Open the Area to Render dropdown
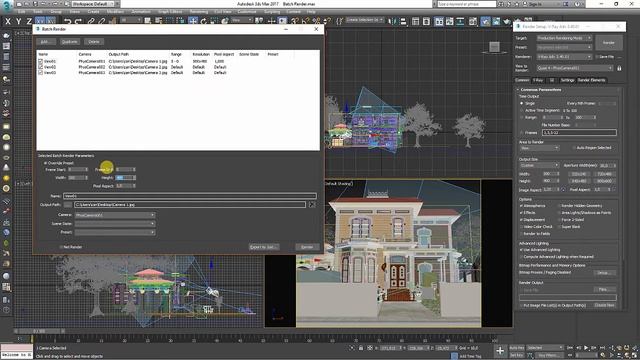 (539, 148)
